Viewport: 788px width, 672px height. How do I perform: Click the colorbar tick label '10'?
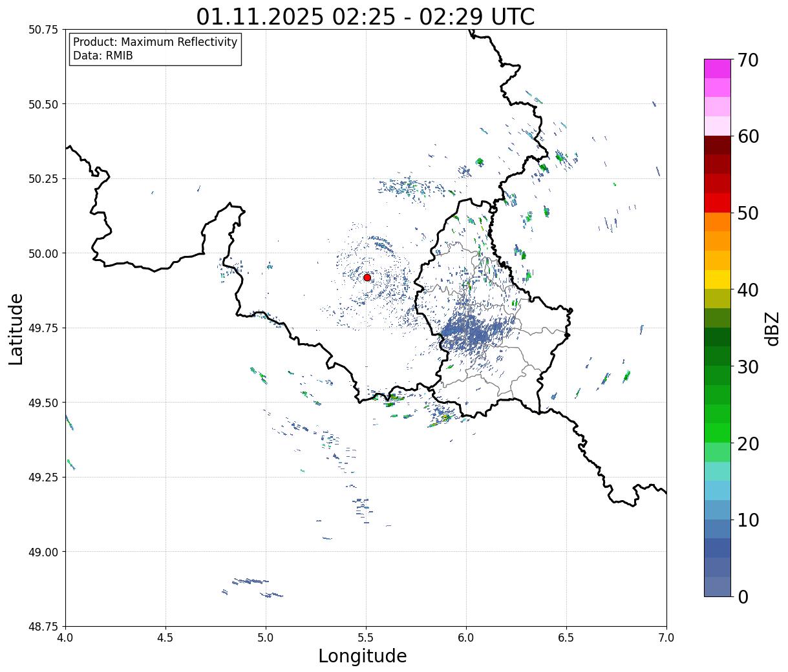(748, 520)
